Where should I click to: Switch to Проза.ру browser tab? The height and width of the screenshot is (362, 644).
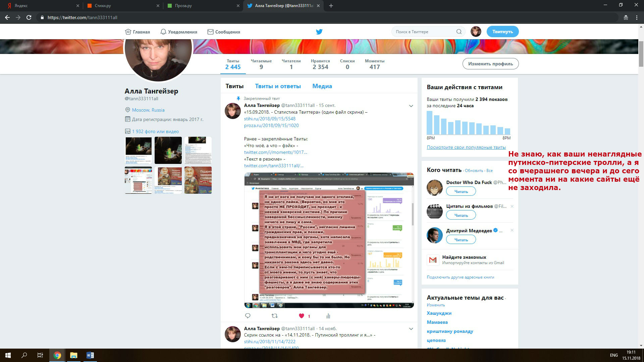(203, 6)
